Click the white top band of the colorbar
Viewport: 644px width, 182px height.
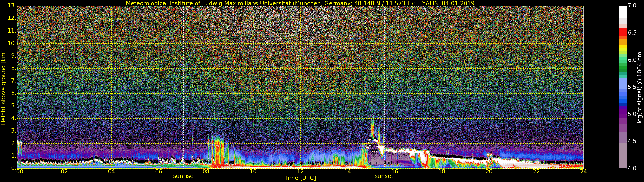click(x=623, y=12)
